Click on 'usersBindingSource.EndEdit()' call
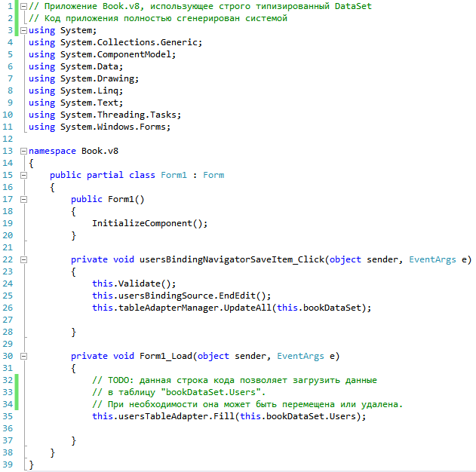Image resolution: width=476 pixels, height=472 pixels. point(192,296)
